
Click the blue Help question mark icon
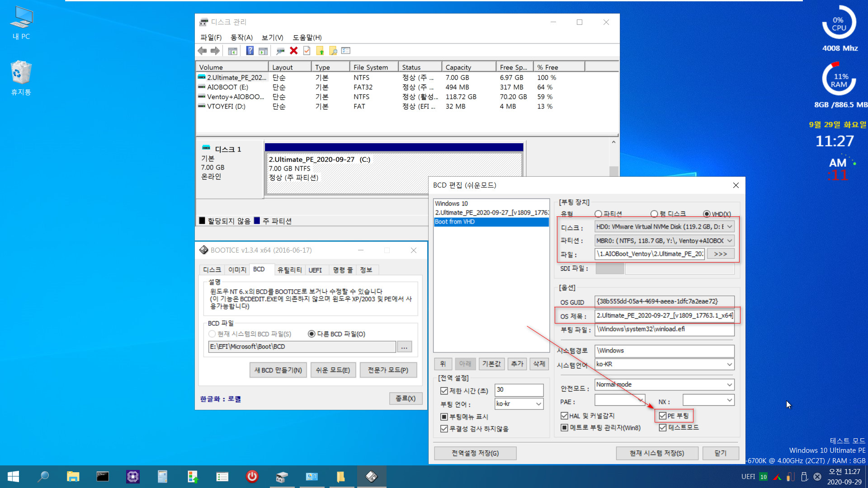[250, 51]
